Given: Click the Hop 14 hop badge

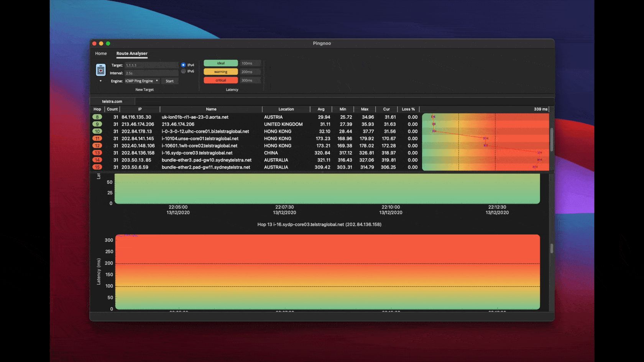Looking at the screenshot, I should click(97, 160).
